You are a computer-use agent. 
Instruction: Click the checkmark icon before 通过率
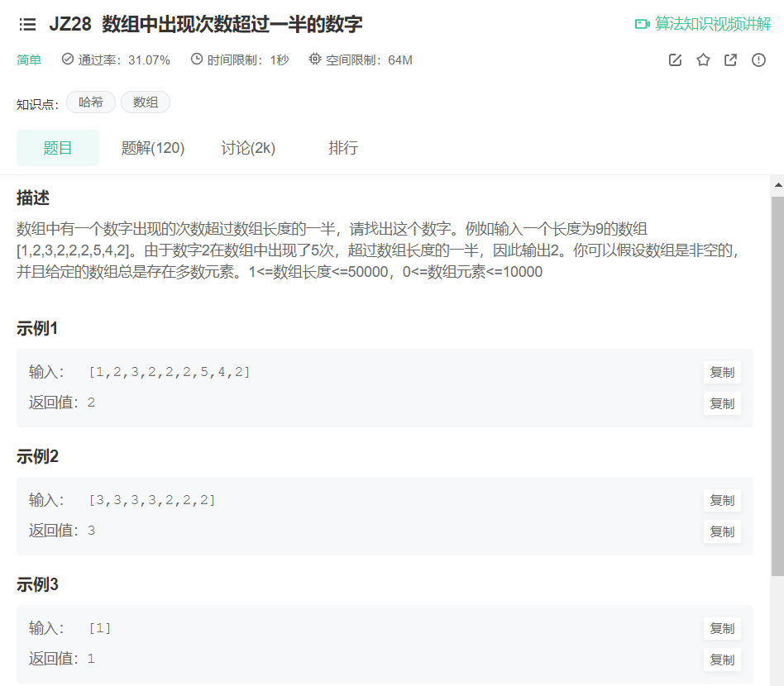tap(66, 60)
